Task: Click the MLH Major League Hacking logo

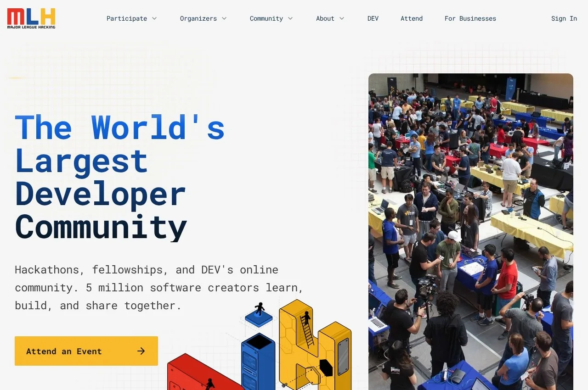Action: pos(31,18)
